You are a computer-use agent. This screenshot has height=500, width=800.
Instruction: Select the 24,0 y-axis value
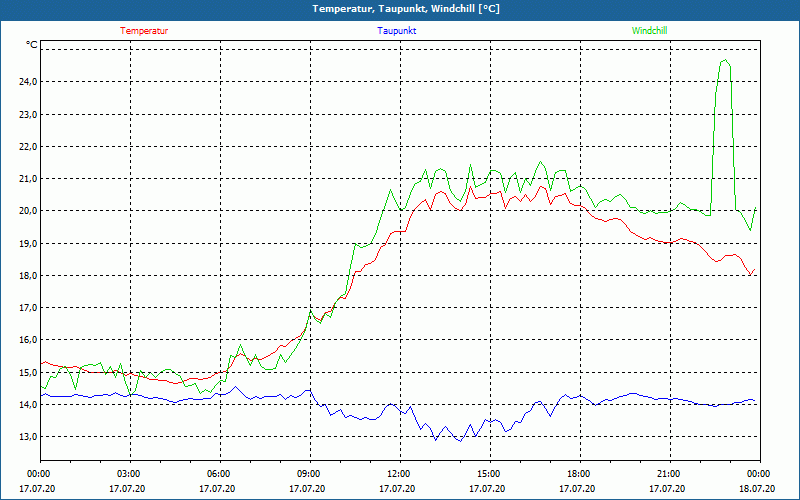pyautogui.click(x=28, y=82)
